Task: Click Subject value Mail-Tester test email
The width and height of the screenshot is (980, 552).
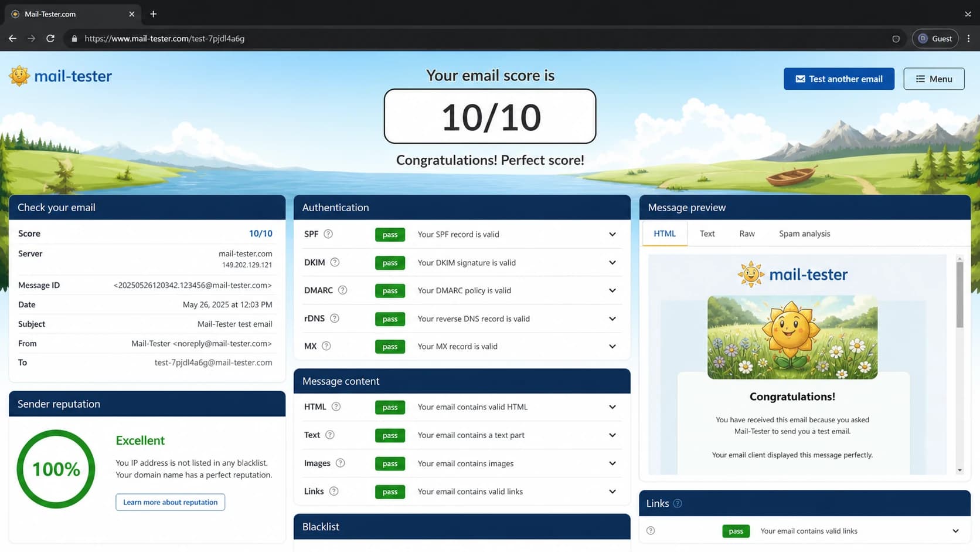Action: tap(234, 324)
